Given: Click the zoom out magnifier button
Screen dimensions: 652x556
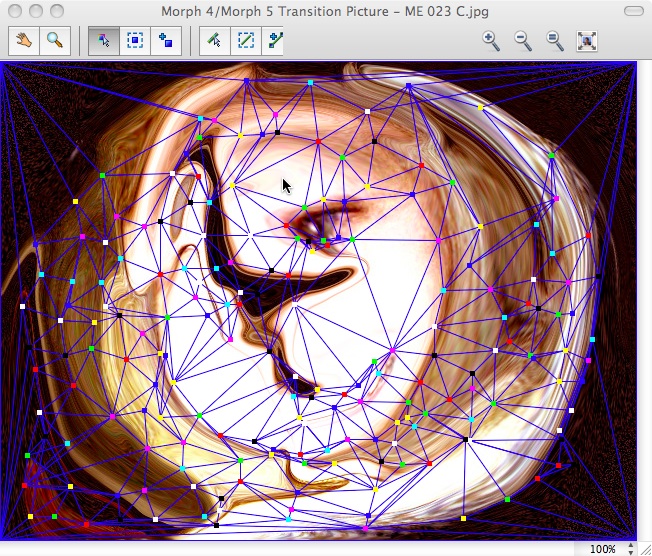Looking at the screenshot, I should (x=523, y=41).
